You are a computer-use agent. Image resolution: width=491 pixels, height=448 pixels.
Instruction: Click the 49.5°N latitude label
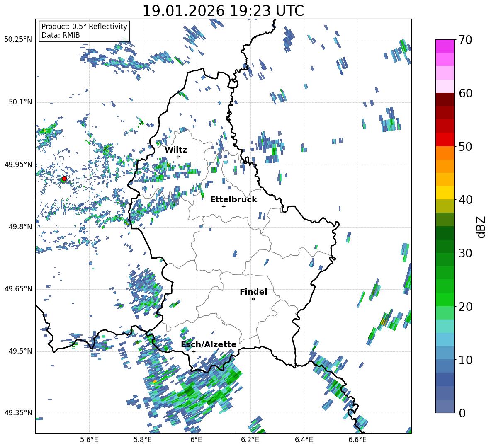click(20, 351)
